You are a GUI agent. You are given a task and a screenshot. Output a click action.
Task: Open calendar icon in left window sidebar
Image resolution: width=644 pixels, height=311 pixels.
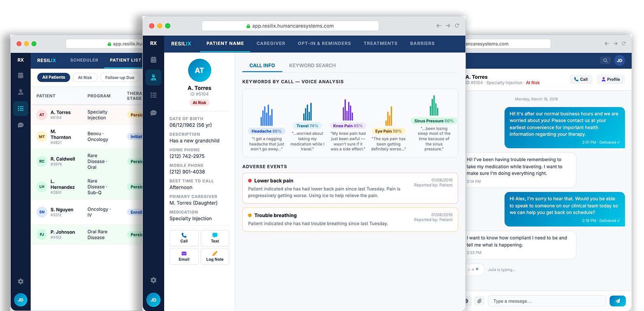tap(21, 75)
